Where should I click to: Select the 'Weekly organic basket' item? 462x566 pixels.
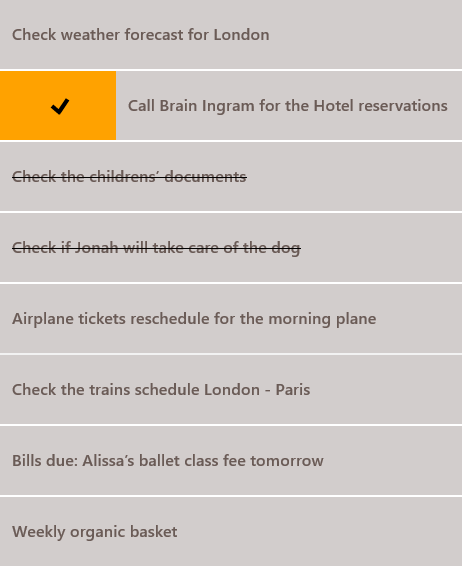[231, 532]
